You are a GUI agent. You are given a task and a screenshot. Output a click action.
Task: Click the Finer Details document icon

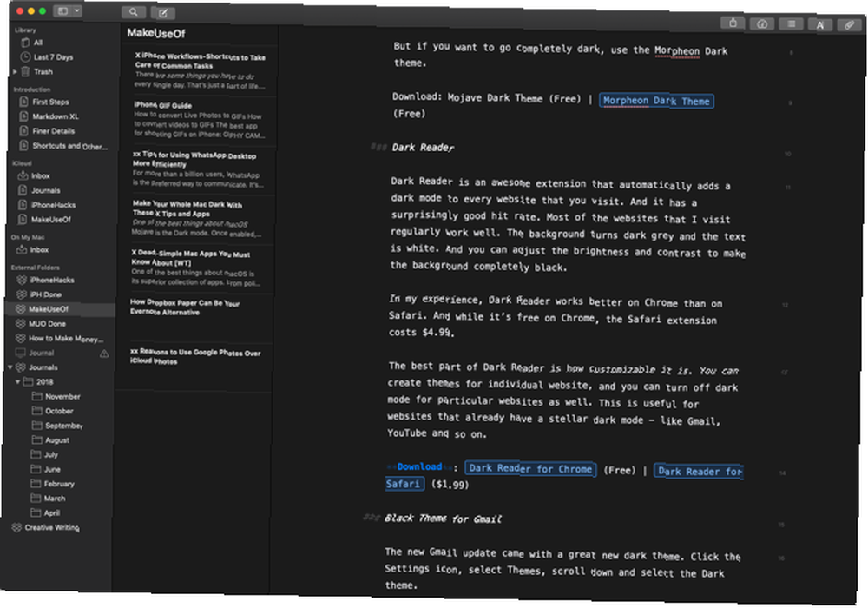(23, 130)
